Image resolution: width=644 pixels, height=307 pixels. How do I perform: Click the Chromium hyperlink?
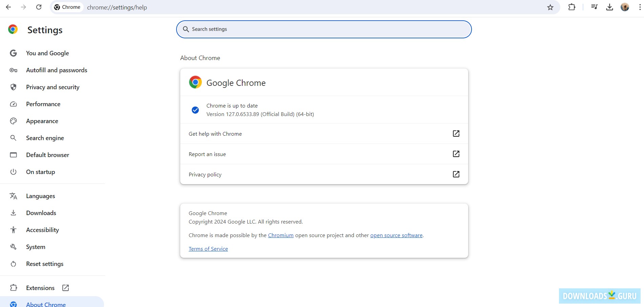click(x=281, y=235)
